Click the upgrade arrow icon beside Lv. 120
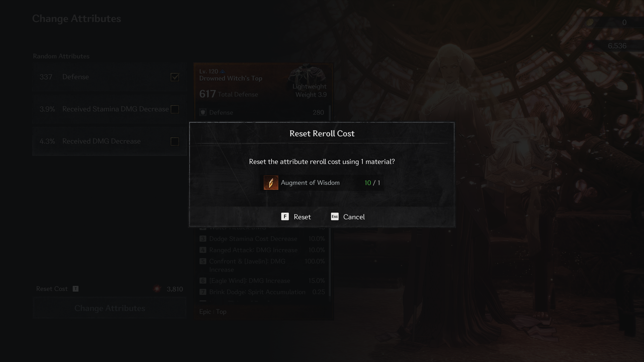644x362 pixels. coord(222,72)
